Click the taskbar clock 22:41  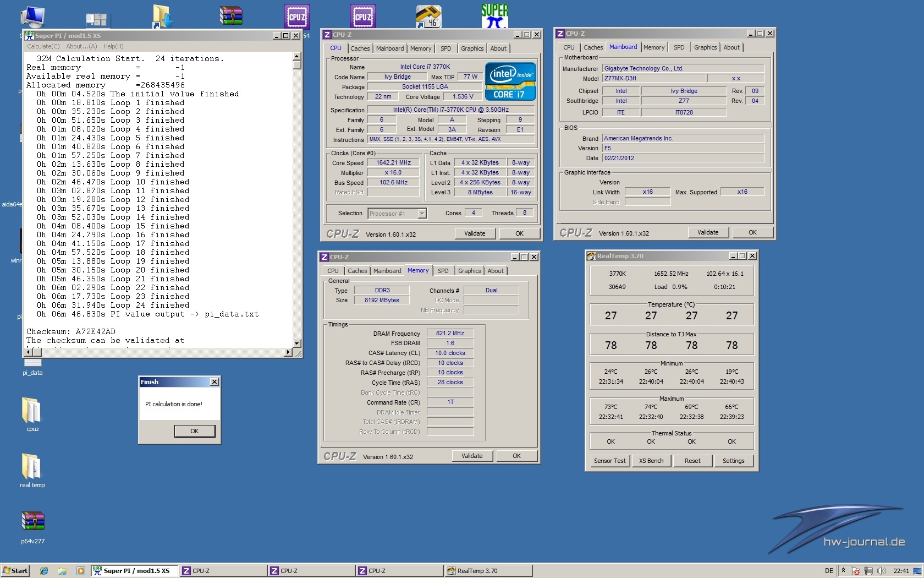click(901, 571)
